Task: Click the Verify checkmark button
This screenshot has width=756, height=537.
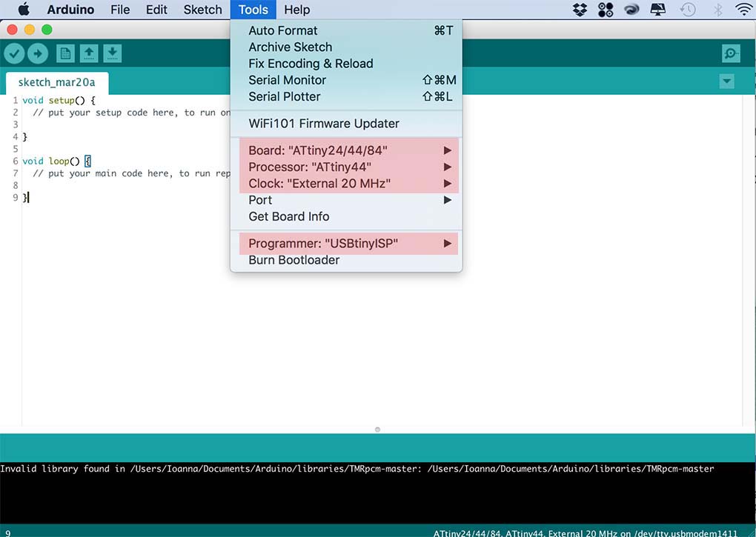Action: (15, 53)
